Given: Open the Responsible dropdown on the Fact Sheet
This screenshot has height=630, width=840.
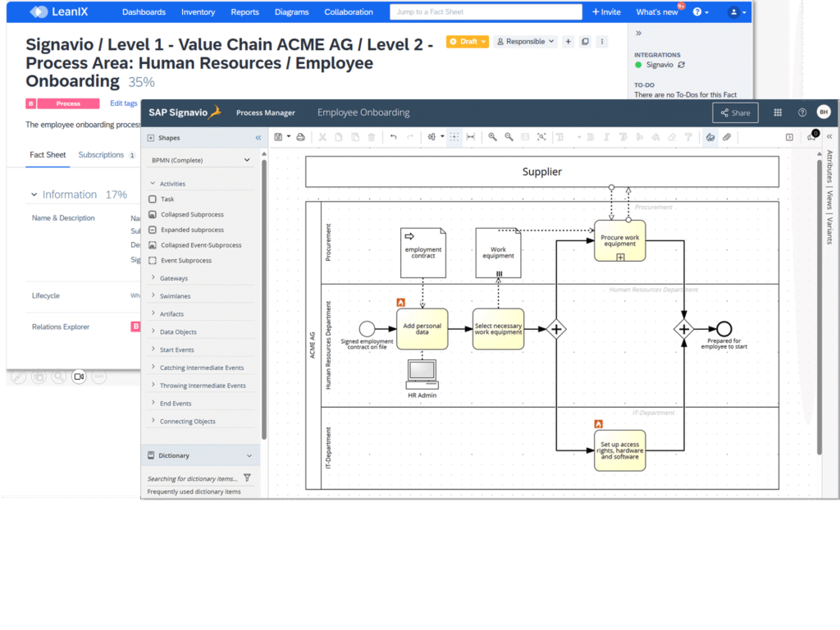Looking at the screenshot, I should coord(525,41).
